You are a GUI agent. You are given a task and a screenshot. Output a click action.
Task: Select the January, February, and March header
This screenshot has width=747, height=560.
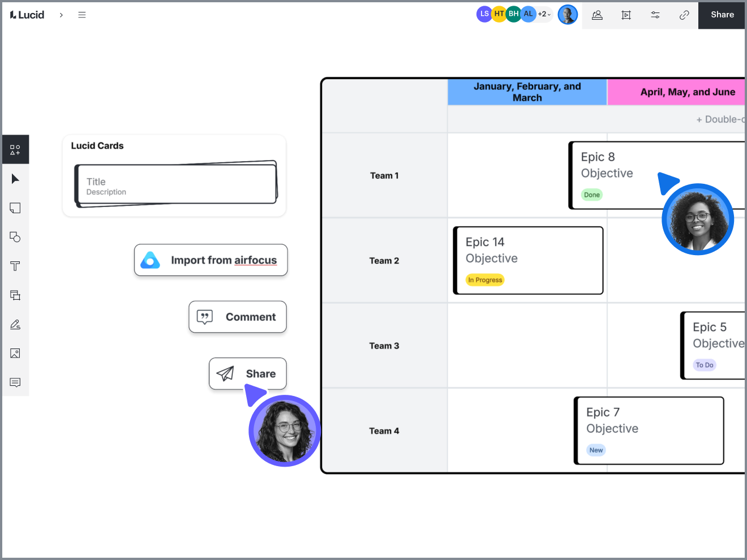(527, 92)
